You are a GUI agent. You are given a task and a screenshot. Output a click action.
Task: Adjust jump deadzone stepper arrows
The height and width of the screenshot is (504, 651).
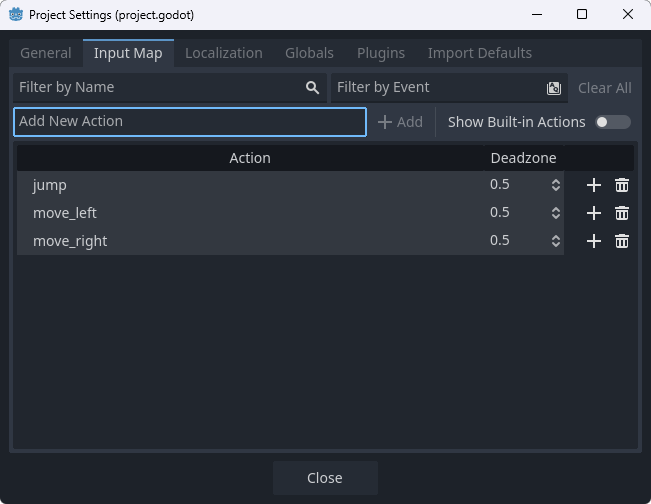(556, 185)
